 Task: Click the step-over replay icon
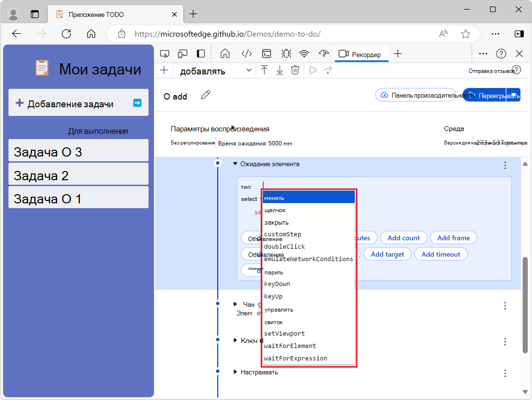[328, 70]
